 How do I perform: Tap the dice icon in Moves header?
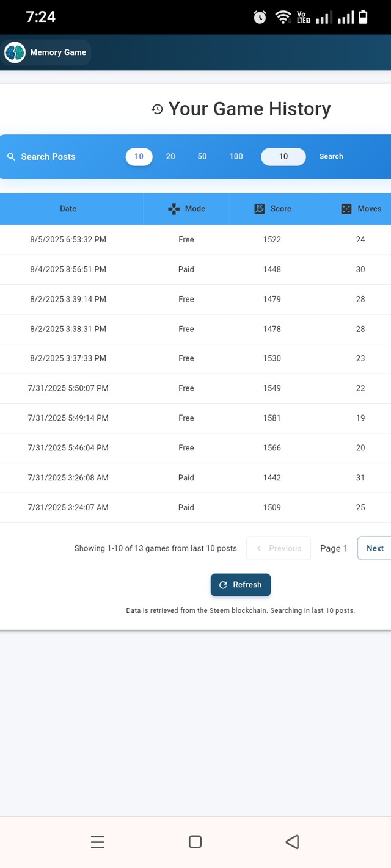pos(346,209)
